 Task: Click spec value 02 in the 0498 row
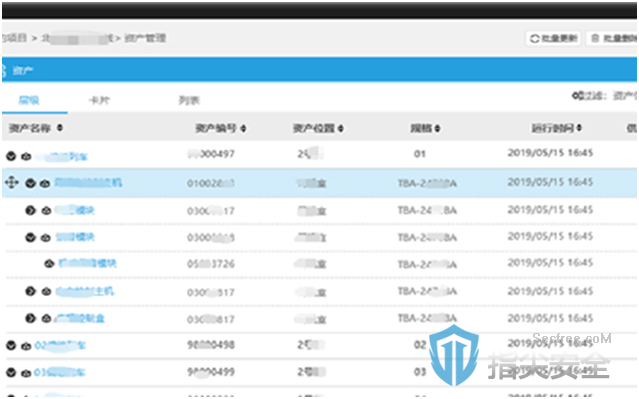click(420, 345)
